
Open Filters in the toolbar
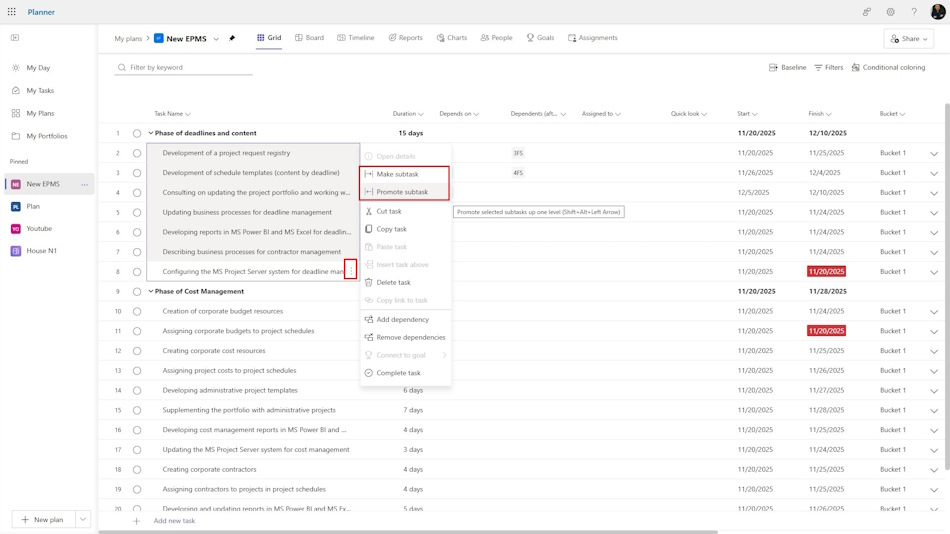[828, 67]
